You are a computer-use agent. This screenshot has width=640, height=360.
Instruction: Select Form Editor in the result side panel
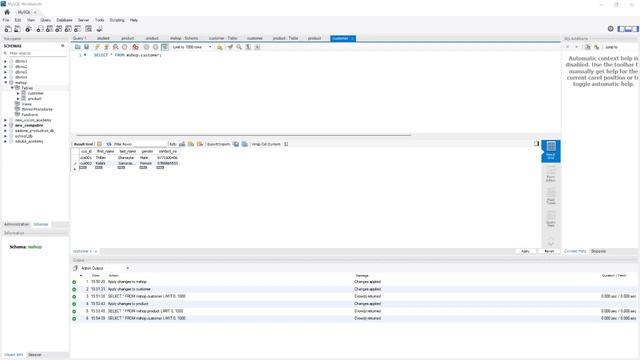[x=551, y=174]
